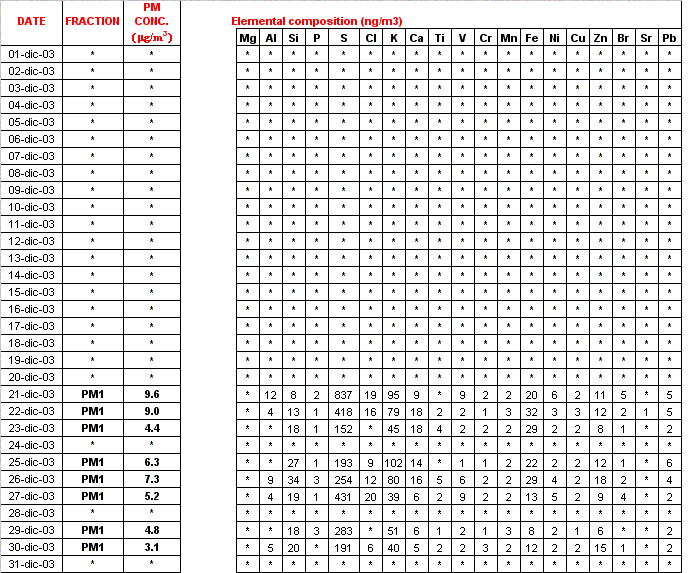Select sulfur value 254

pyautogui.click(x=343, y=480)
